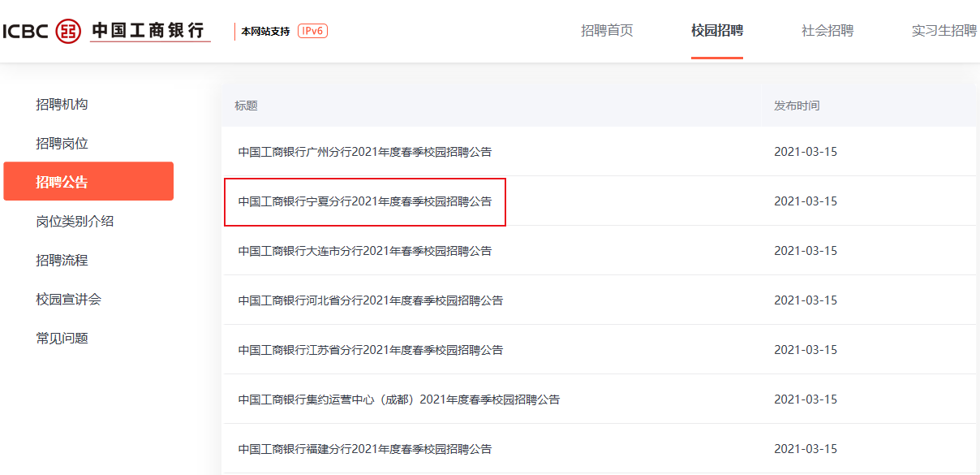Open the 江苏省分行 2021 spring recruitment notice
980x475 pixels.
coord(371,350)
